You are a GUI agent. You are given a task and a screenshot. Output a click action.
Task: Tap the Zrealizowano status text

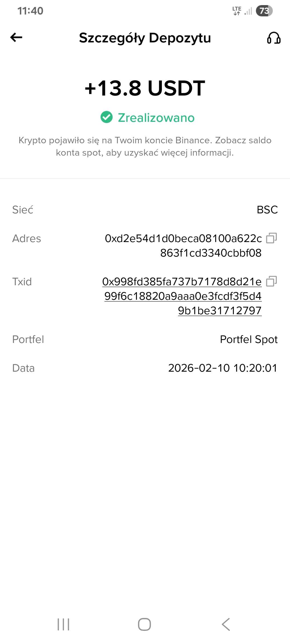click(x=156, y=118)
